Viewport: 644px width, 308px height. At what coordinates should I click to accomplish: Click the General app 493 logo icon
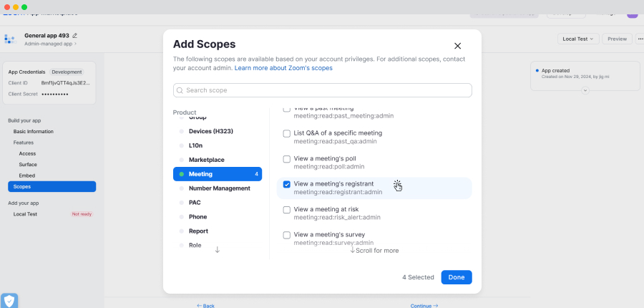coord(10,39)
